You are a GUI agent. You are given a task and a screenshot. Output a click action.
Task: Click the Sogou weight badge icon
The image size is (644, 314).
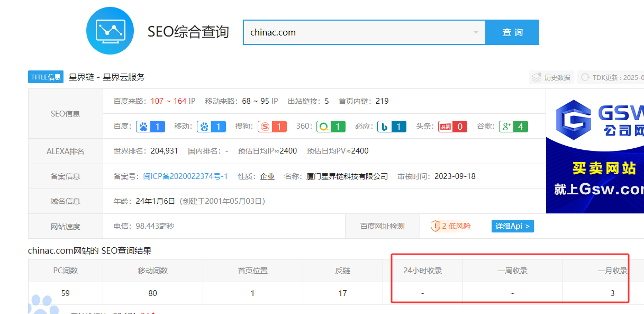coord(272,127)
